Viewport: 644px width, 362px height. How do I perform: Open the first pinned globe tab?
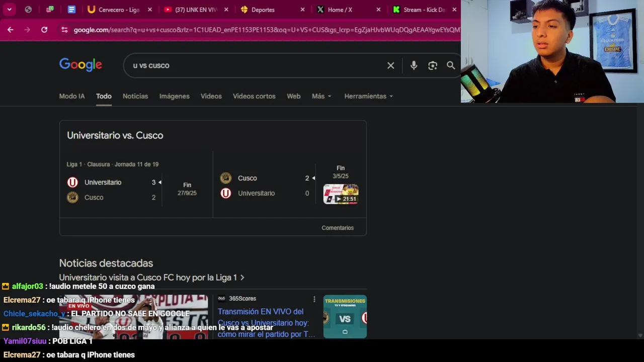pyautogui.click(x=28, y=10)
